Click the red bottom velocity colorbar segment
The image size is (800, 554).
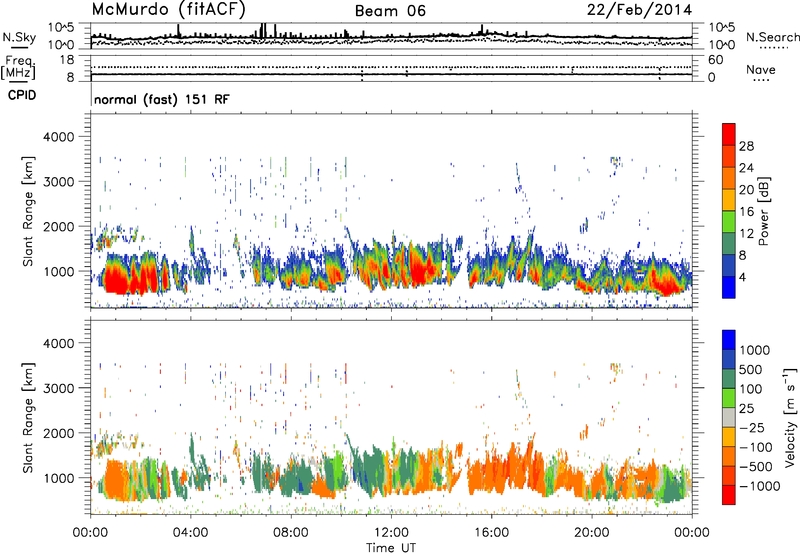coord(729,495)
